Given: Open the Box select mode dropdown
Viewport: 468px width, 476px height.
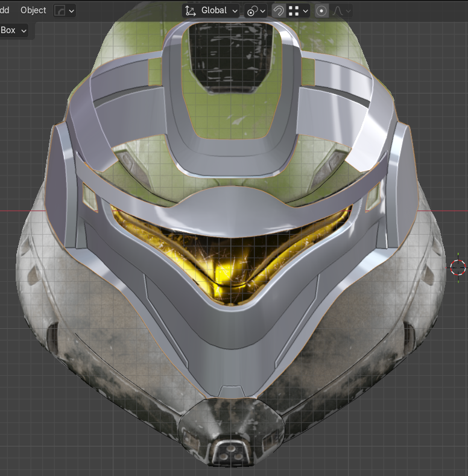Looking at the screenshot, I should 14,30.
